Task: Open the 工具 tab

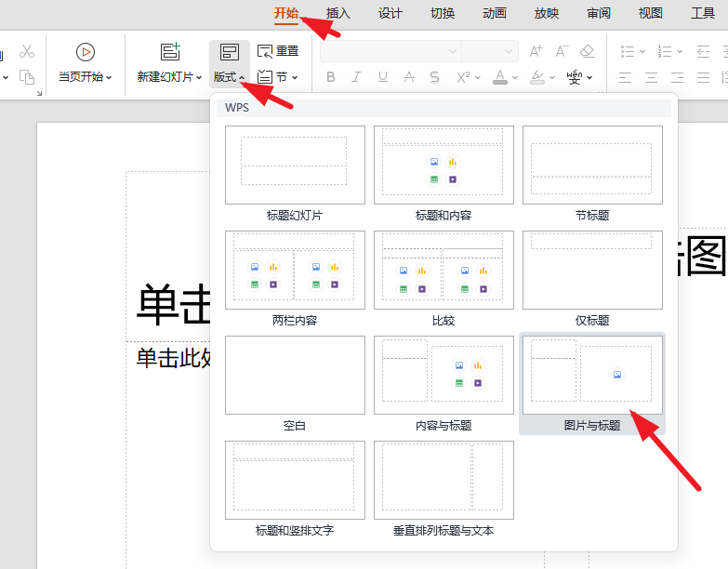Action: point(703,13)
